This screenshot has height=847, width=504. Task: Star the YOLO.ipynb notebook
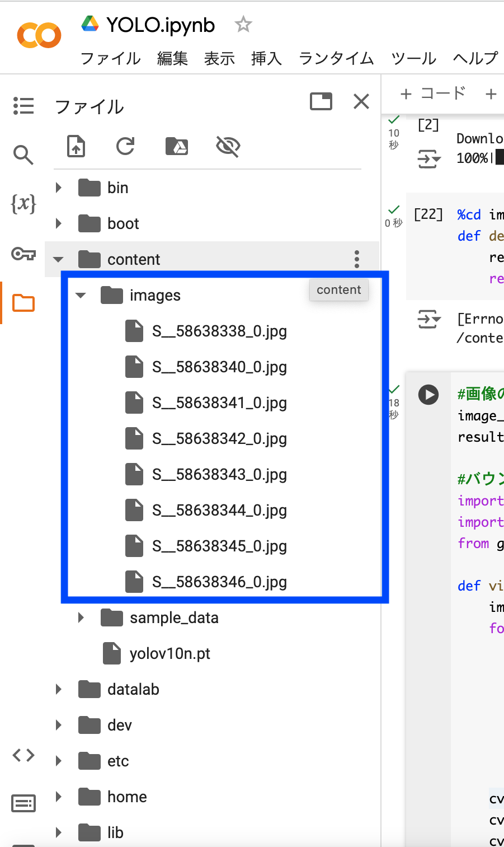pos(243,25)
